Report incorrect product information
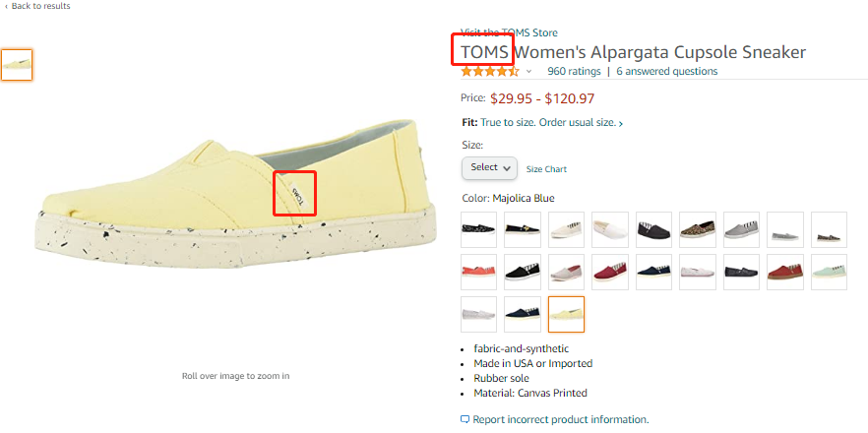Screen dimensions: 868x433 pyautogui.click(x=560, y=419)
